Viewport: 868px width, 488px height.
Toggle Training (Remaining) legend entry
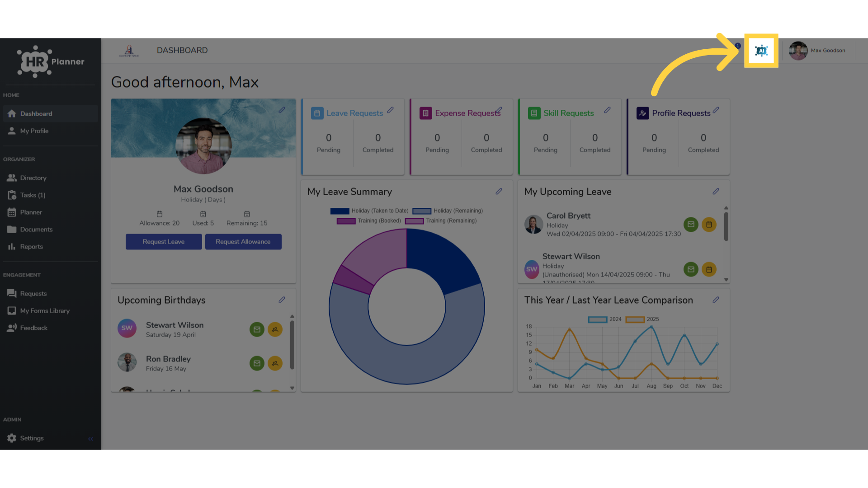[x=441, y=221]
